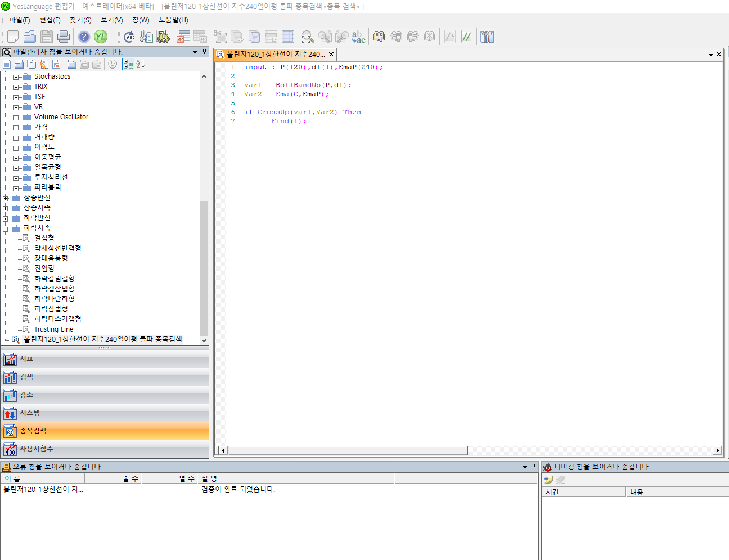This screenshot has width=729, height=560.
Task: Click the New file toolbar icon
Action: pyautogui.click(x=12, y=37)
